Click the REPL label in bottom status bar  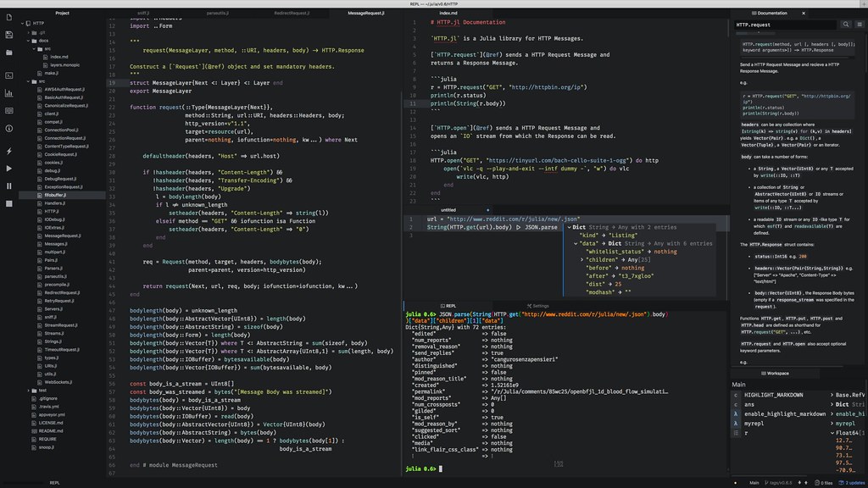tap(55, 482)
